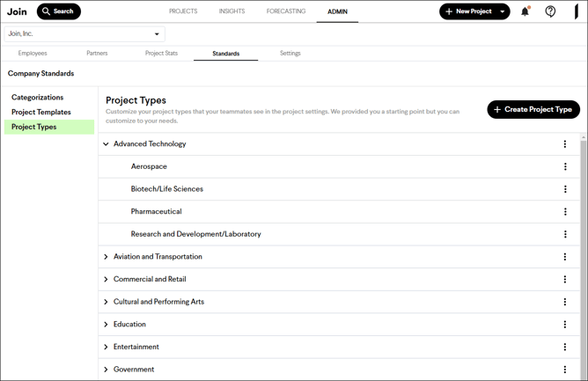Open kebab menu for Research and Development/Laboratory
Viewport: 588px width, 381px height.
(565, 234)
